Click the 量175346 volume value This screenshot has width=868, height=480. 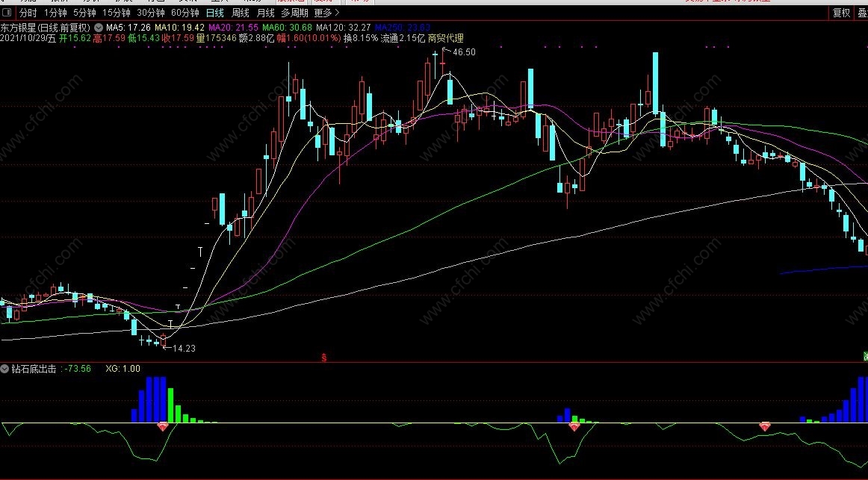coord(217,38)
